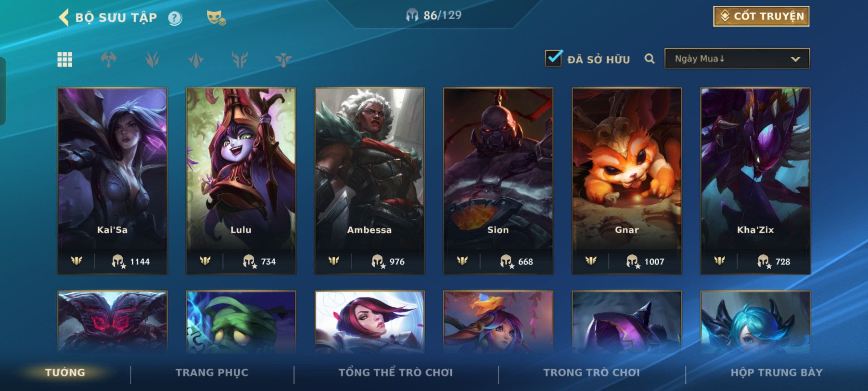Select the all-champions grid filter icon
Viewport: 868px width, 391px height.
tap(65, 59)
